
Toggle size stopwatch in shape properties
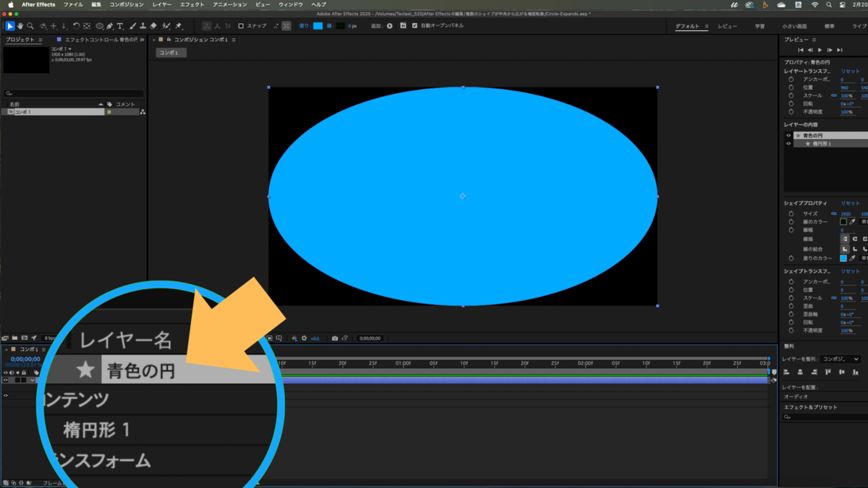pos(791,214)
